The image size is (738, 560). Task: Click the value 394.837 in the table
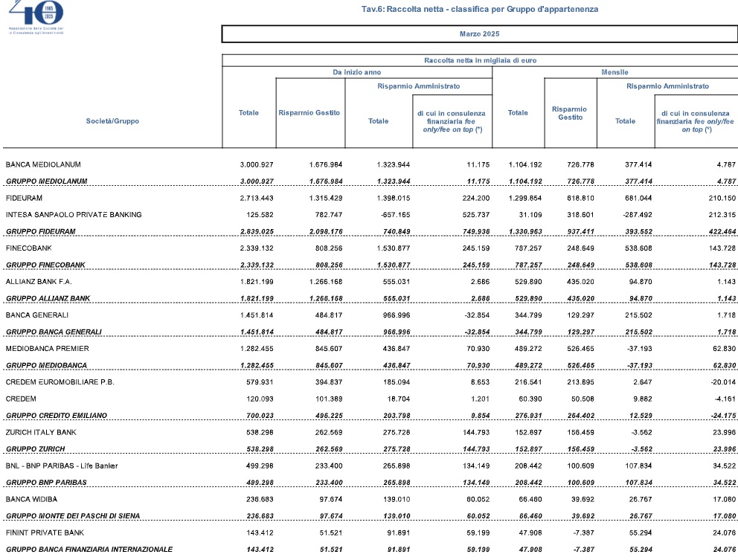tap(329, 382)
